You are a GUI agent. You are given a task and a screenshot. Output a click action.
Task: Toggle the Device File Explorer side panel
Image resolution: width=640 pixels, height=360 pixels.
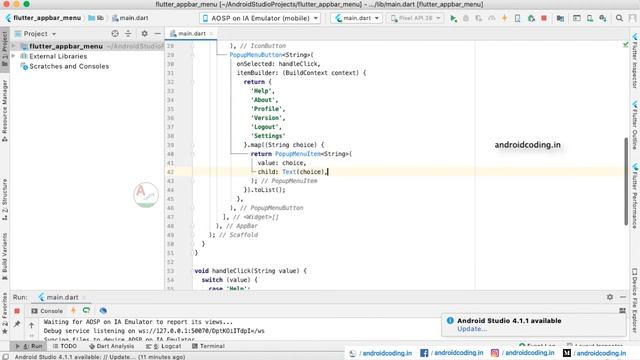[635, 301]
